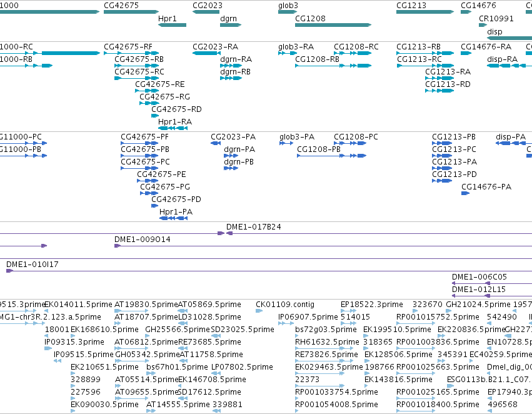Open the dgrn-PA protein label

(x=239, y=149)
